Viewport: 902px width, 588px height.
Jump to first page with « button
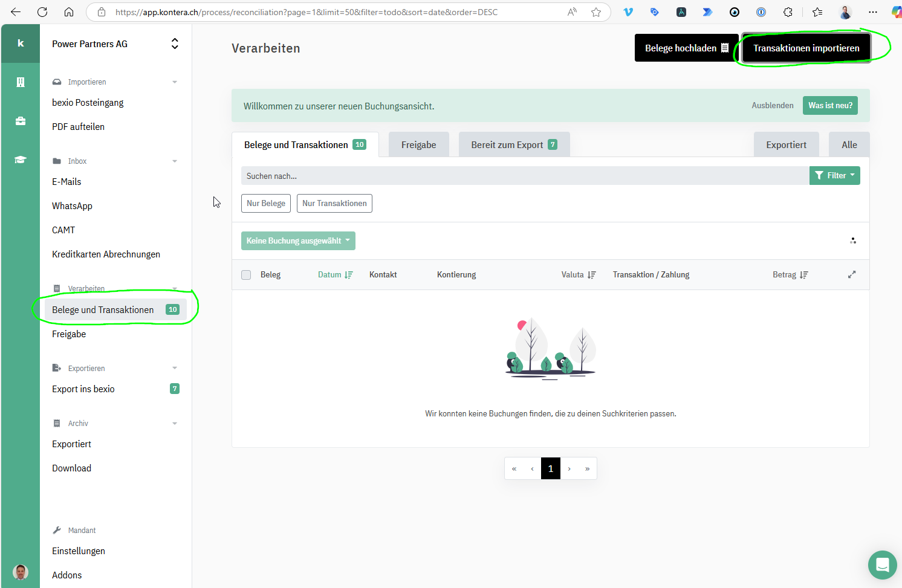coord(514,468)
